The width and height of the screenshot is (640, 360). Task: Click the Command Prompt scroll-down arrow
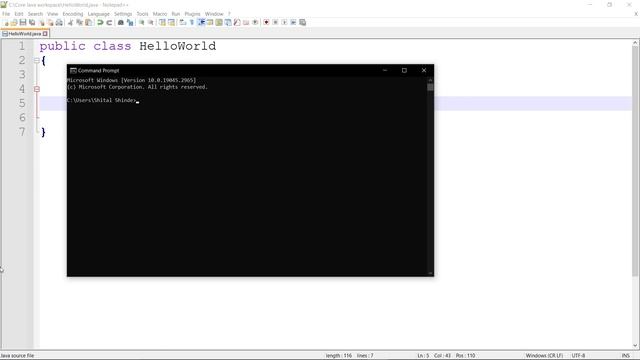point(430,273)
